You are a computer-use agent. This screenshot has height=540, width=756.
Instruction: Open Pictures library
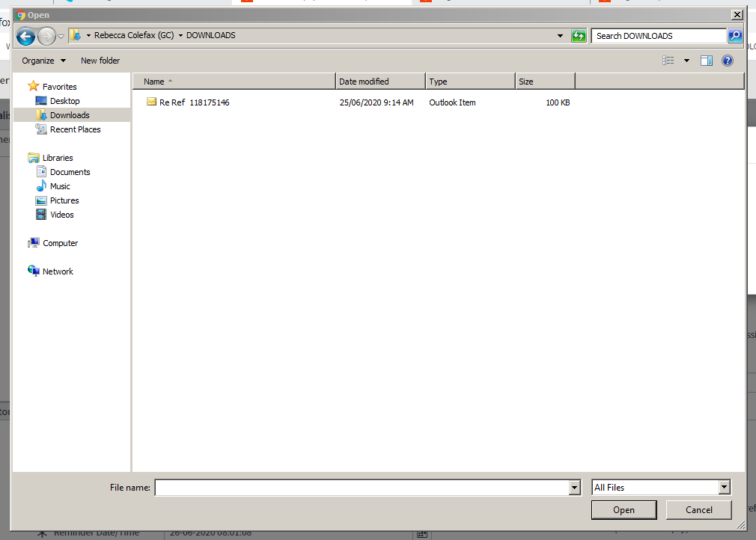pos(64,200)
